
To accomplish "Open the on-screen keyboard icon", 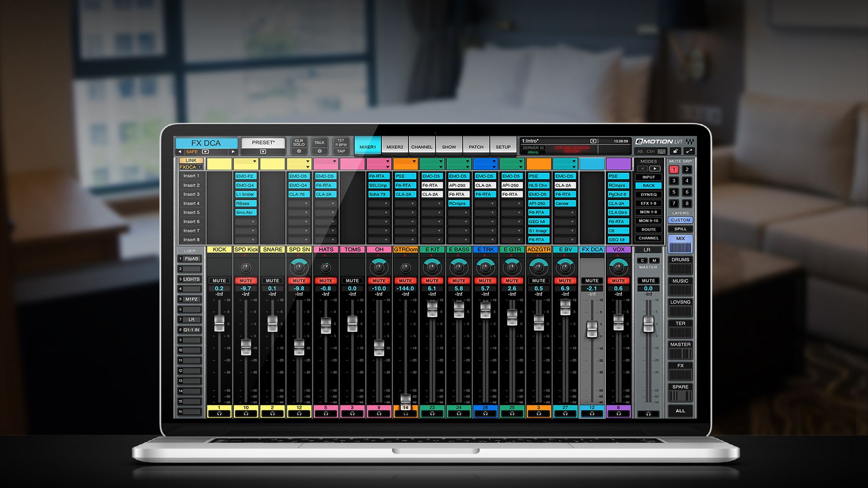I will [662, 151].
